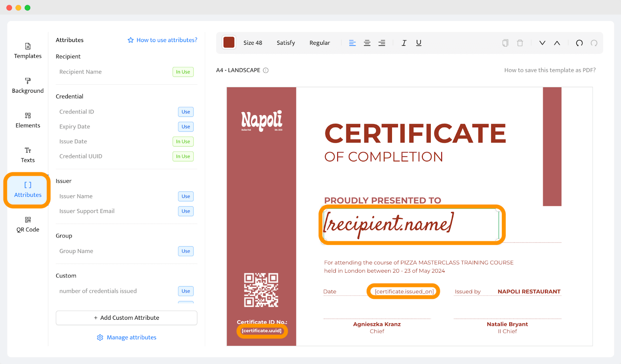Click In Use badge for Recipient Name
The width and height of the screenshot is (621, 364).
183,72
